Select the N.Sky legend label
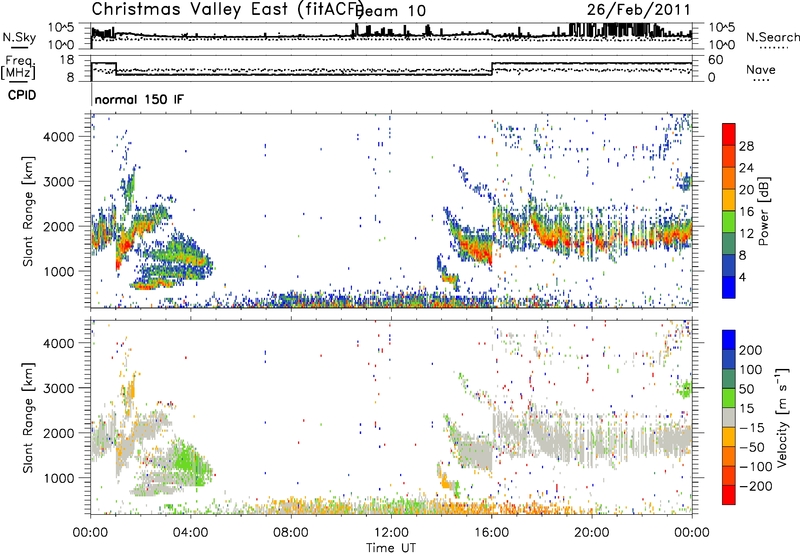 (x=19, y=38)
